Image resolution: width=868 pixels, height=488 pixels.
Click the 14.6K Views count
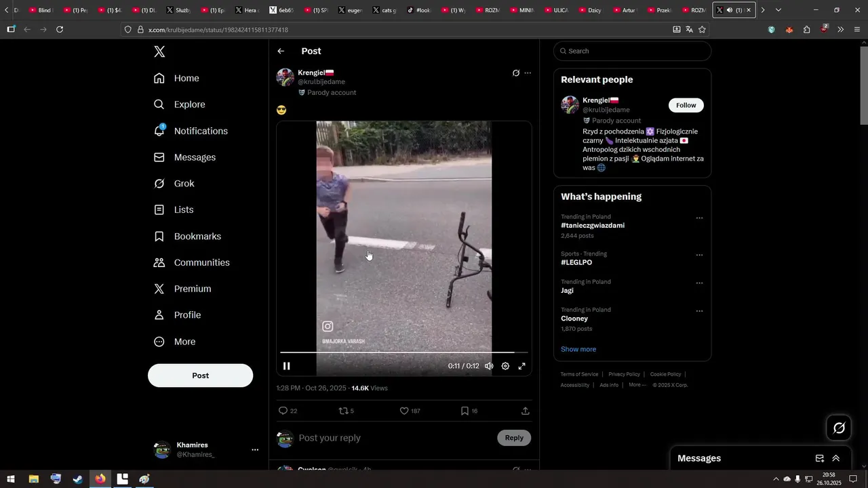pyautogui.click(x=370, y=388)
